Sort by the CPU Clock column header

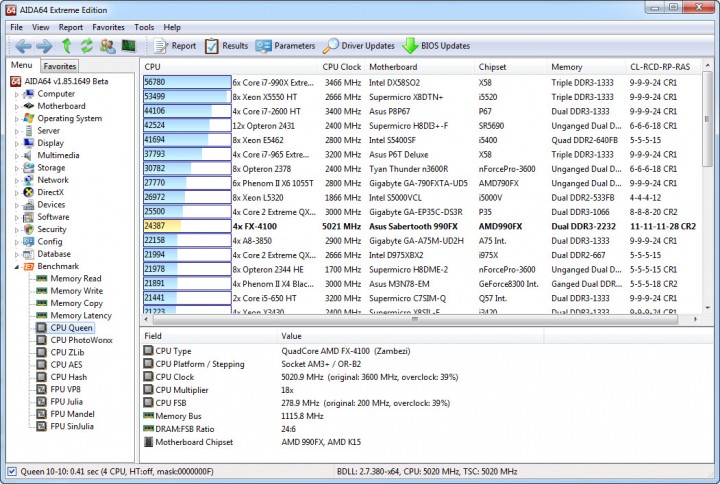[341, 67]
